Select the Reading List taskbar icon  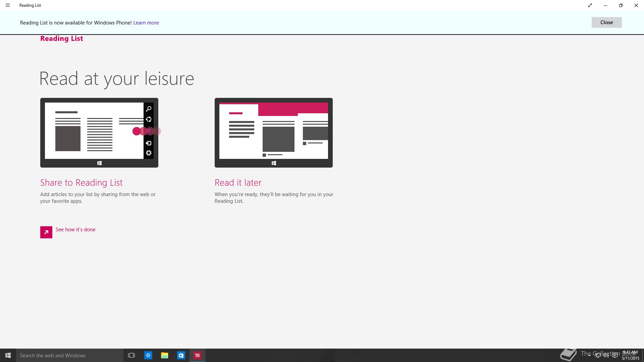tap(197, 355)
